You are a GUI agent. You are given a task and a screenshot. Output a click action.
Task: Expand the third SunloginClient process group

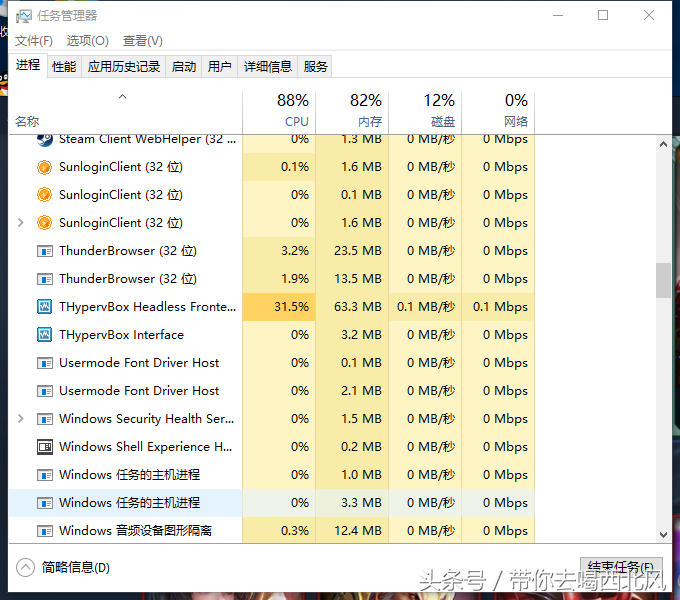pos(20,223)
